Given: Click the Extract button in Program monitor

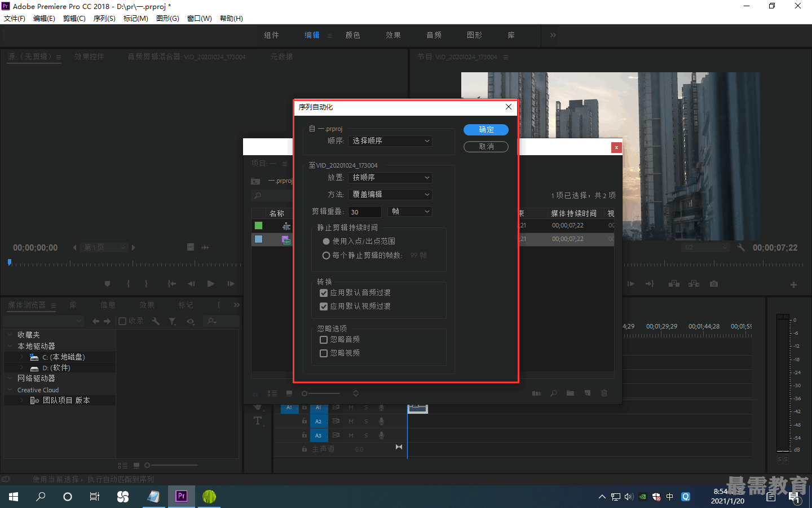Looking at the screenshot, I should coord(694,283).
